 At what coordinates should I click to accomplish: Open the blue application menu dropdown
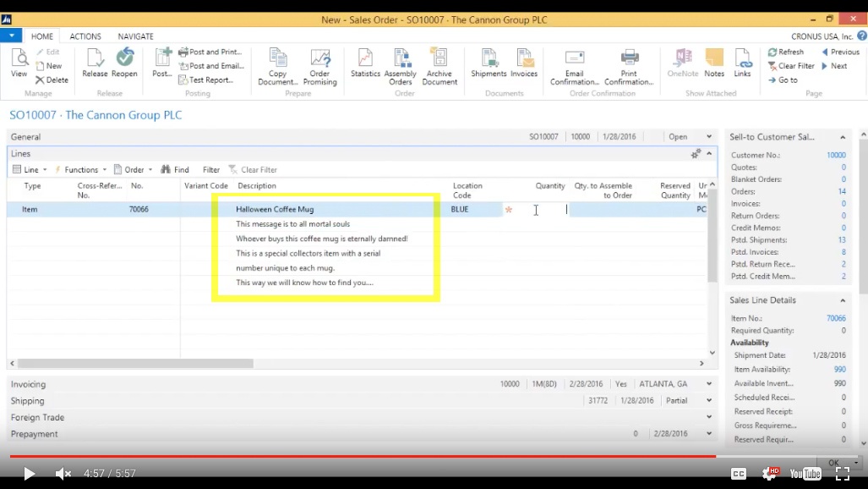(x=11, y=36)
